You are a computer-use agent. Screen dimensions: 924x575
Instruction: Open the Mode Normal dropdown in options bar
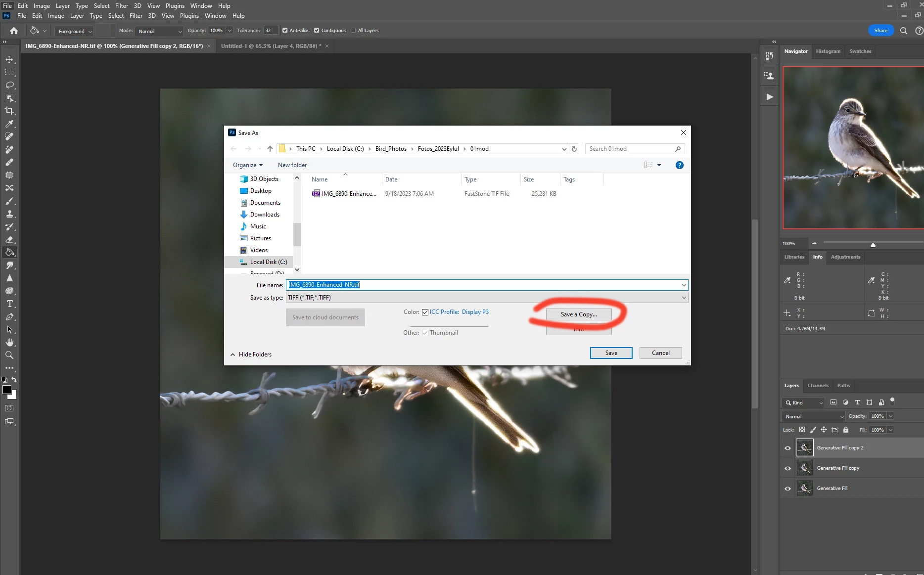(x=159, y=31)
